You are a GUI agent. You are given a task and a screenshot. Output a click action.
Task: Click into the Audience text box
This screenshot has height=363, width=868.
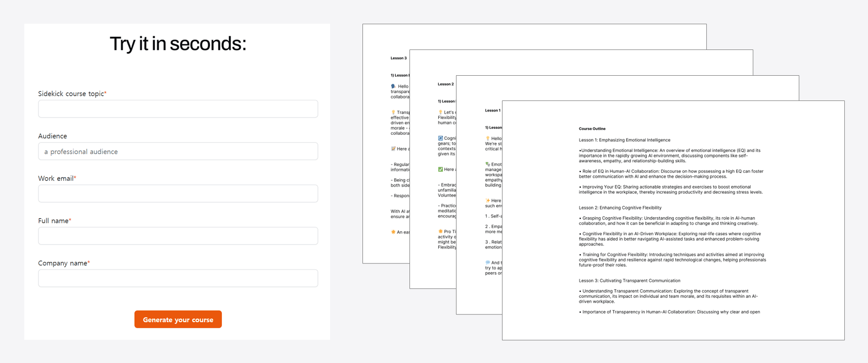(x=178, y=151)
